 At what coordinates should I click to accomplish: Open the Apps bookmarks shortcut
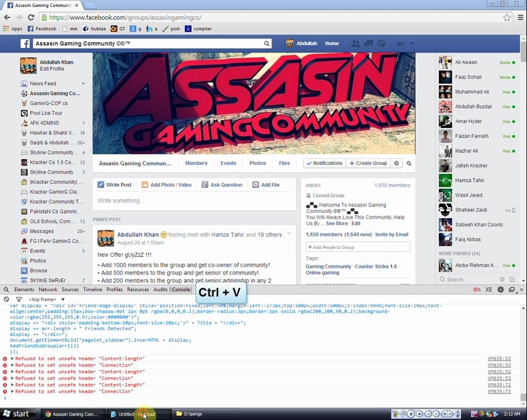click(x=12, y=29)
